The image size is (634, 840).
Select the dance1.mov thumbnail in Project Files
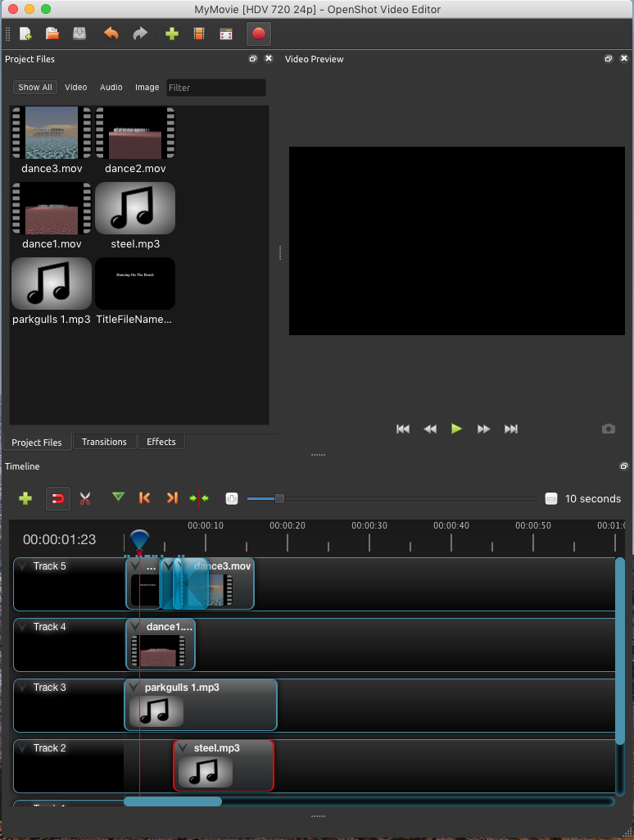coord(52,208)
